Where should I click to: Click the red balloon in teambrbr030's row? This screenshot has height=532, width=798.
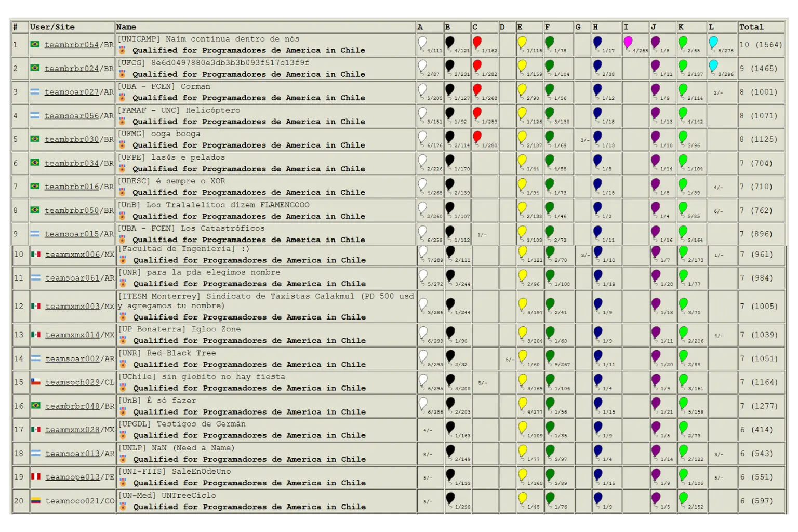click(x=477, y=137)
